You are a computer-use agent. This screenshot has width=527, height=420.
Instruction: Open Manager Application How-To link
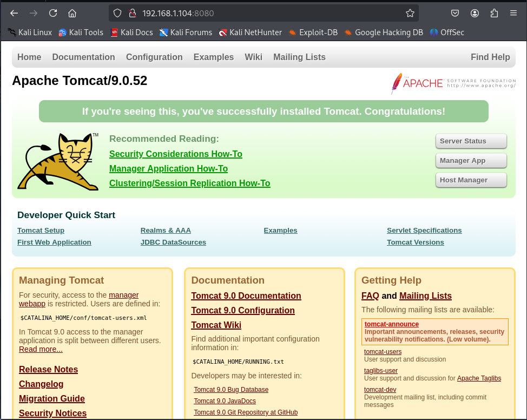168,168
